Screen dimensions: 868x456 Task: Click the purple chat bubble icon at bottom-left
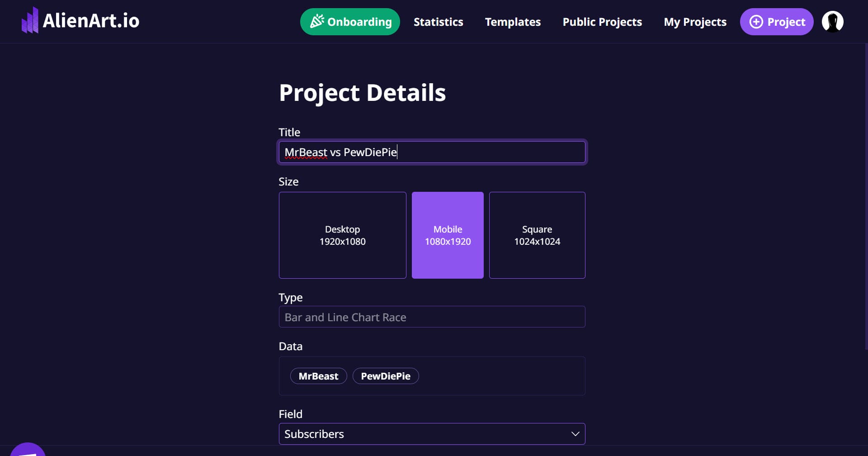tap(28, 450)
